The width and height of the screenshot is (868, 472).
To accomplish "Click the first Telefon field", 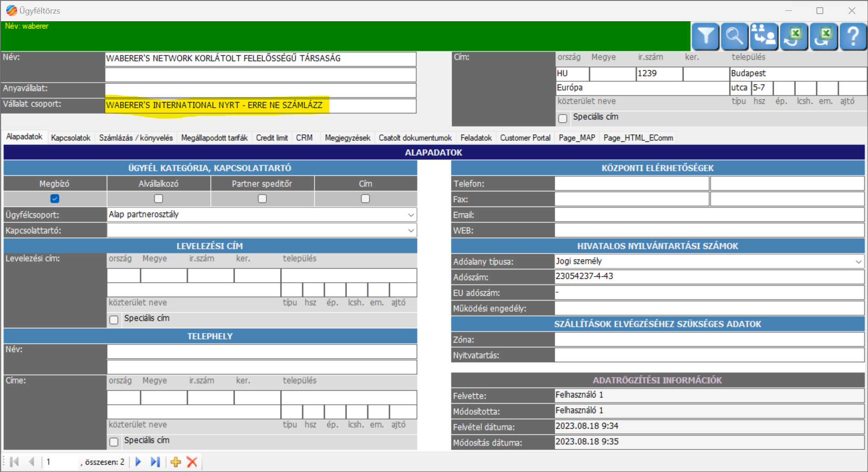I will pyautogui.click(x=632, y=184).
